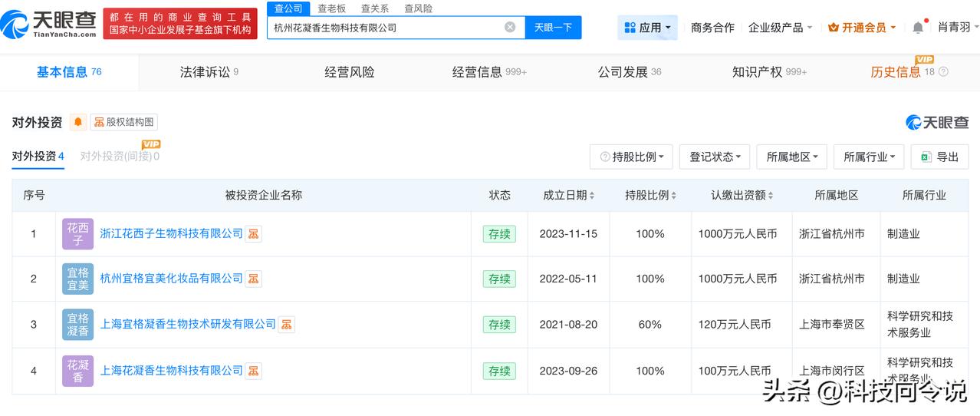This screenshot has height=416, width=980.
Task: Click the TianYanCha logo at top left
Action: tap(49, 25)
